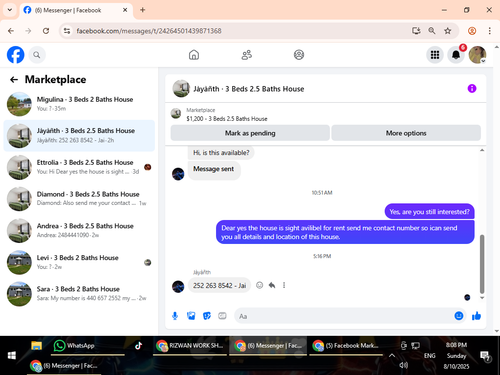Image resolution: width=500 pixels, height=375 pixels.
Task: Open the volume speaker icon in tray
Action: pyautogui.click(x=403, y=365)
